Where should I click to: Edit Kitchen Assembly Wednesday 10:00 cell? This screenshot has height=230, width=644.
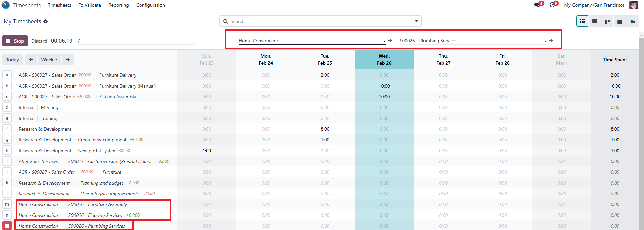pyautogui.click(x=384, y=97)
